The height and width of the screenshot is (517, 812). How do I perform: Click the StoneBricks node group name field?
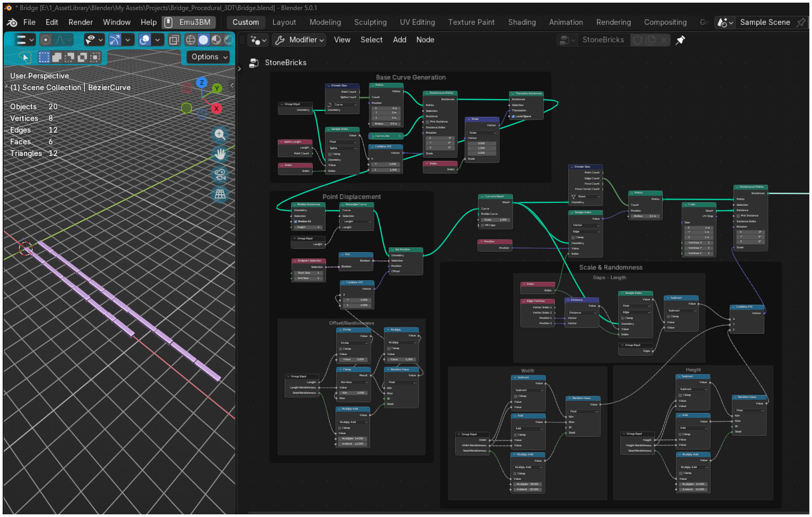pos(603,40)
